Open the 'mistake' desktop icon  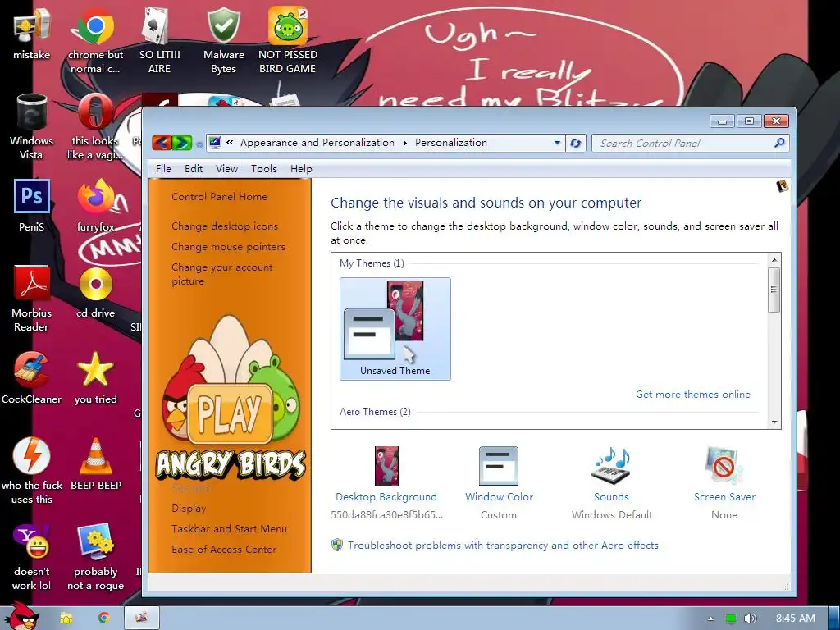[32, 33]
